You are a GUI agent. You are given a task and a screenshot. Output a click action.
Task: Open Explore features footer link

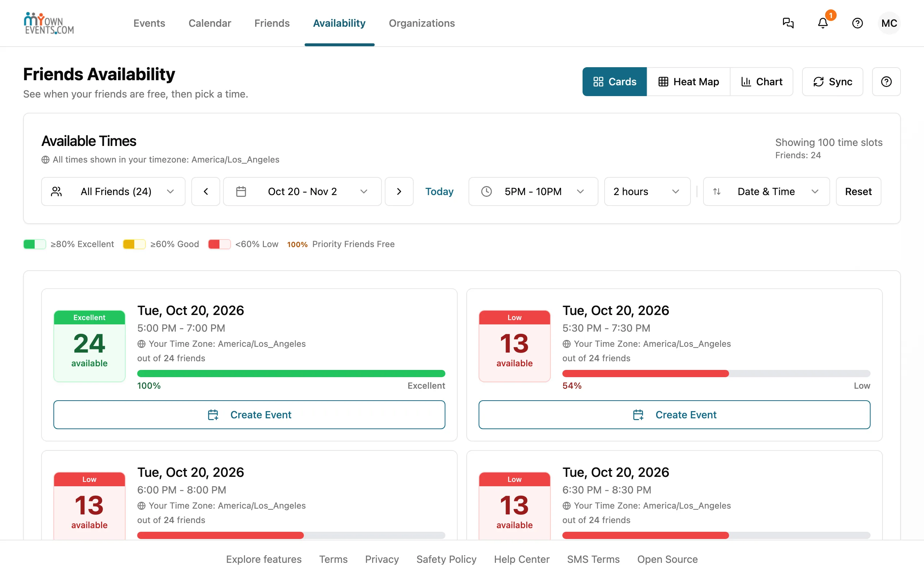tap(263, 559)
